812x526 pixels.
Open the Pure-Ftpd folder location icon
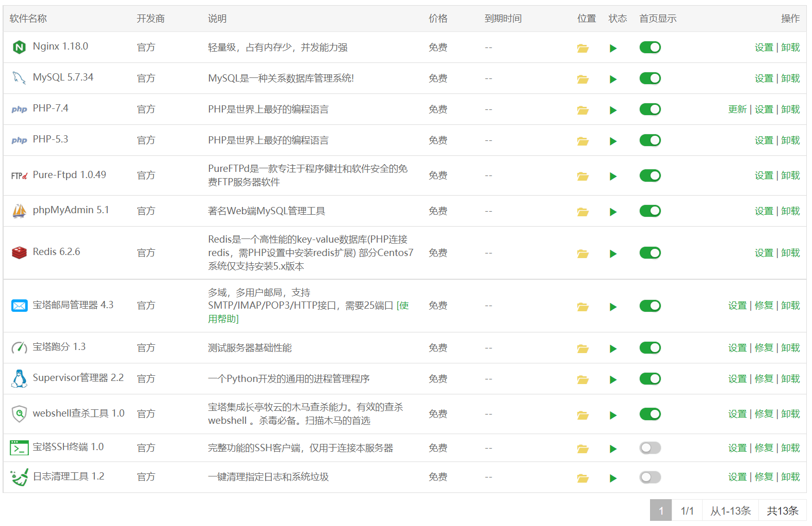(583, 176)
